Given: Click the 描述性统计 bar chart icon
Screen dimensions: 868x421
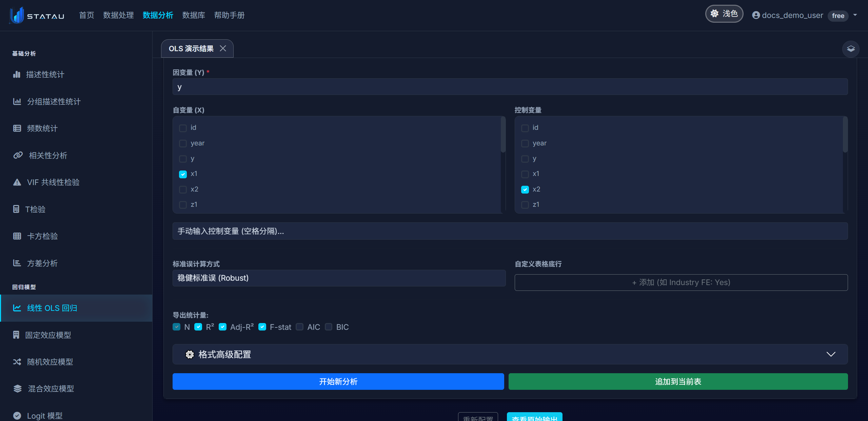Looking at the screenshot, I should click(17, 74).
